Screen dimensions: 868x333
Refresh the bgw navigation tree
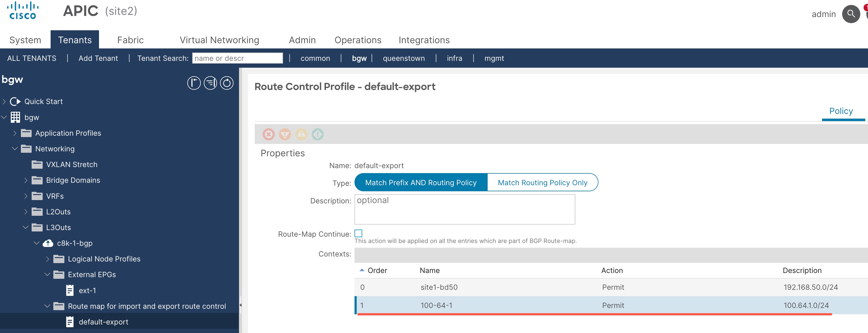point(227,83)
